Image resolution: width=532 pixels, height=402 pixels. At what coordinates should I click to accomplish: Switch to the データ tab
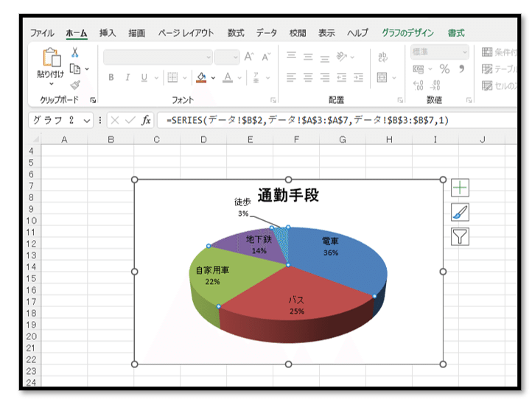point(266,33)
